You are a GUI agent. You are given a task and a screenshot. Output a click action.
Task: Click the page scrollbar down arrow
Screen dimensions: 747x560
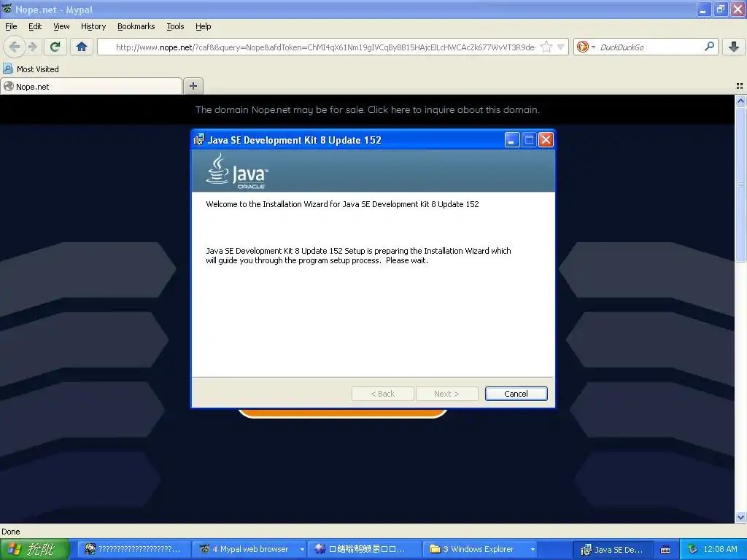point(740,517)
